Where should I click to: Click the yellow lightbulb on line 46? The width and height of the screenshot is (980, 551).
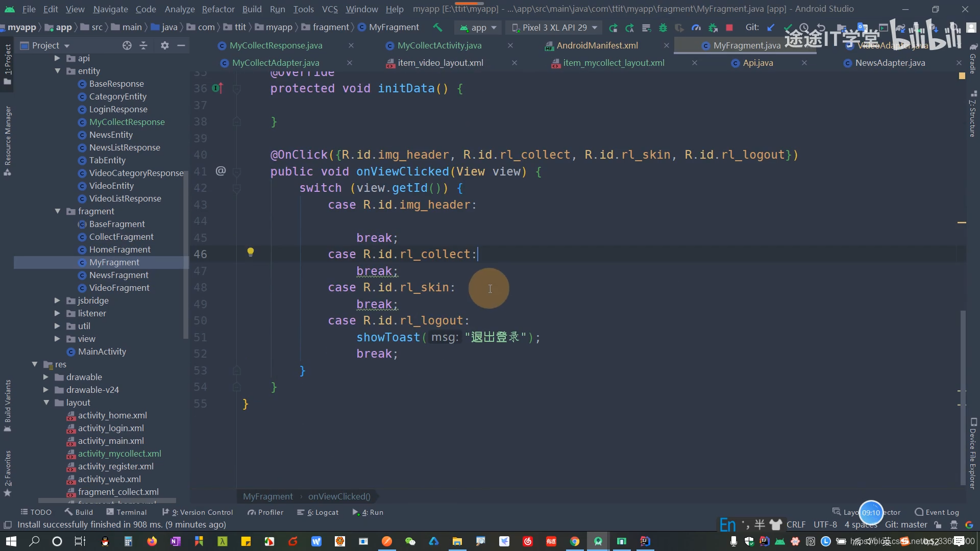251,252
